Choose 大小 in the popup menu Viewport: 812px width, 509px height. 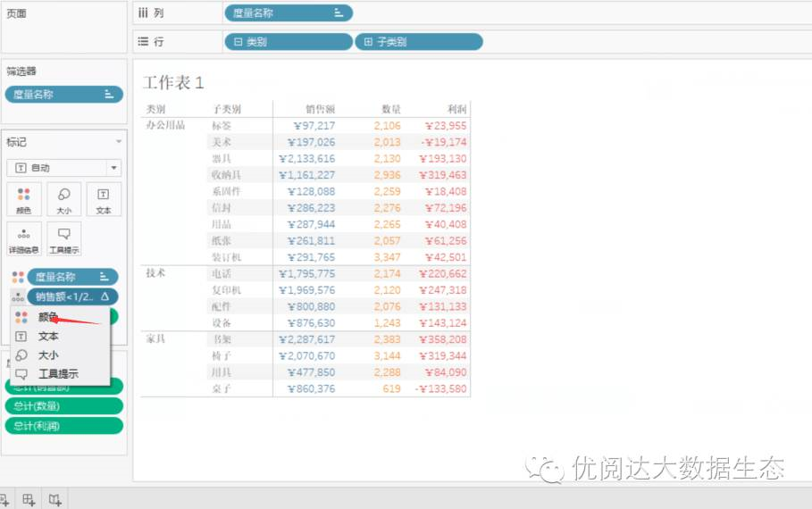(x=60, y=355)
